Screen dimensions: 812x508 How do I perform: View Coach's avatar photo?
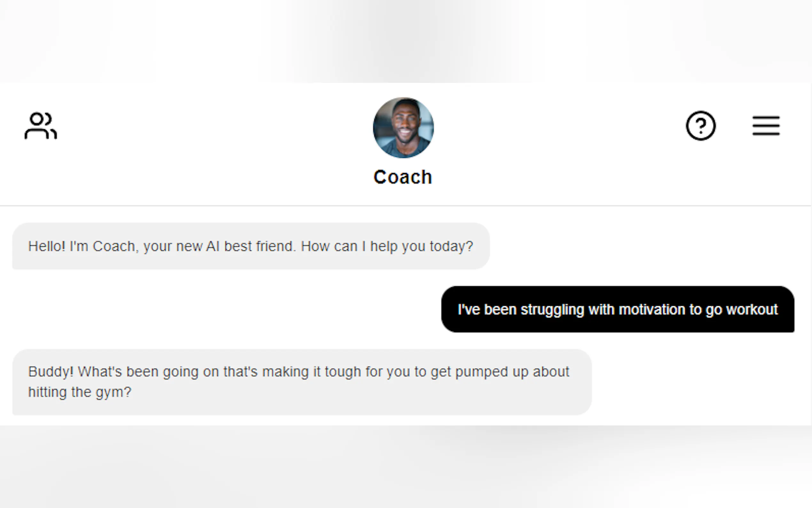(x=403, y=128)
